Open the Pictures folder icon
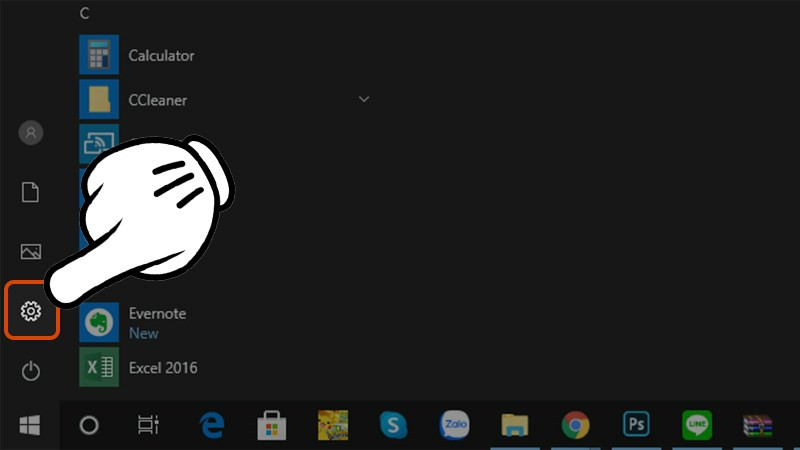The width and height of the screenshot is (800, 450). tap(31, 252)
